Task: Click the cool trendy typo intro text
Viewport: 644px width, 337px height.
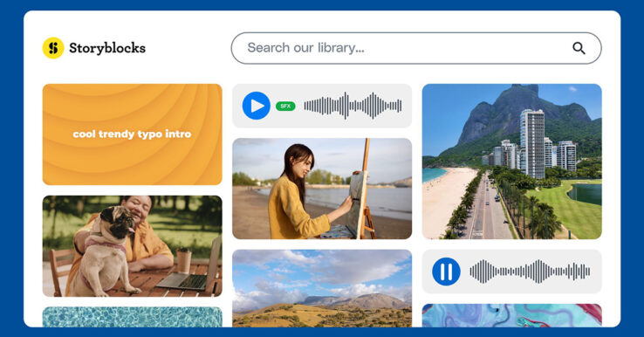Action: pyautogui.click(x=133, y=134)
